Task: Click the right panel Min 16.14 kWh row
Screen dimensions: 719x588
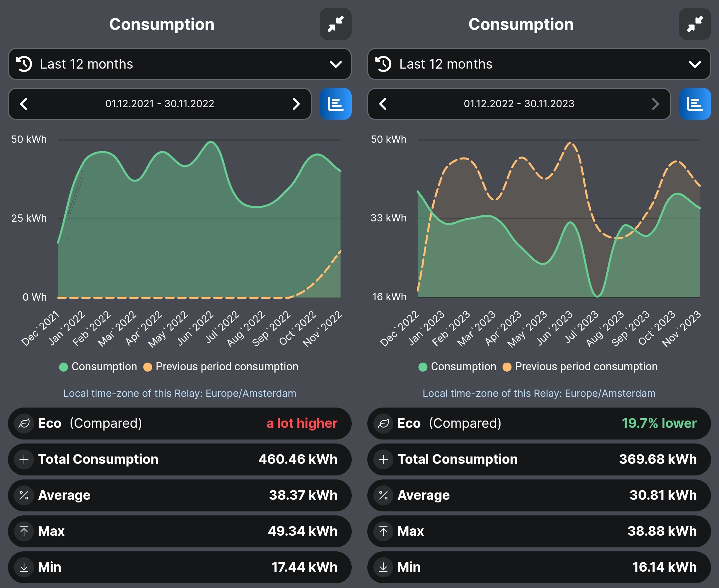Action: click(539, 567)
